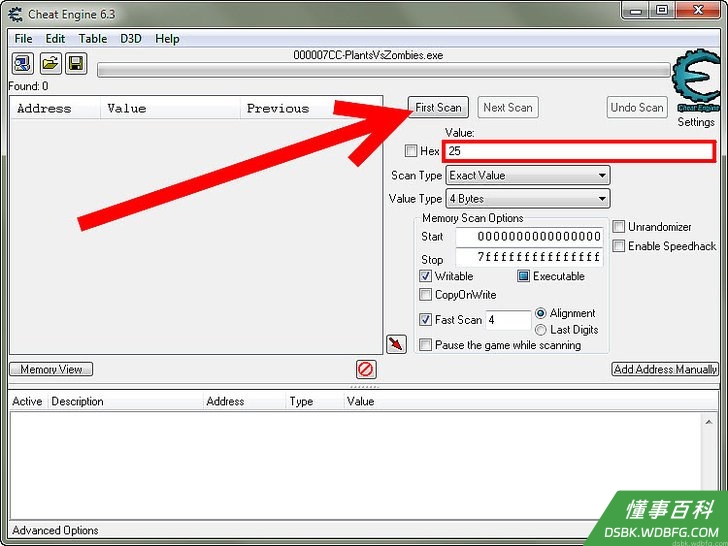
Task: Open the File menu
Action: (x=23, y=39)
